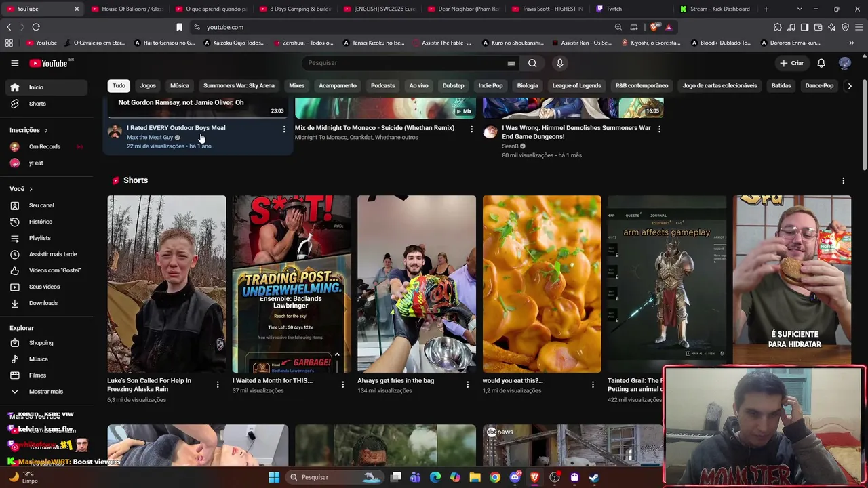Show hidden bookmarks with the double chevron

point(851,43)
